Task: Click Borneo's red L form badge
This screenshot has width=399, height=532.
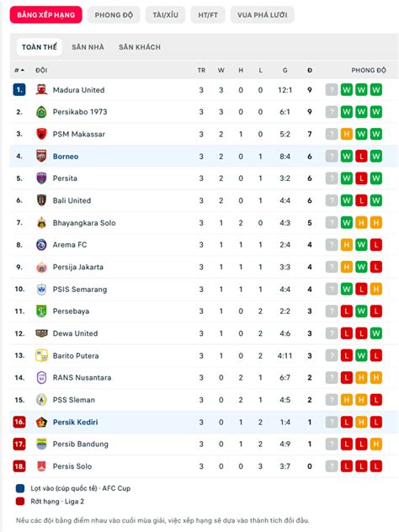Action: 361,157
